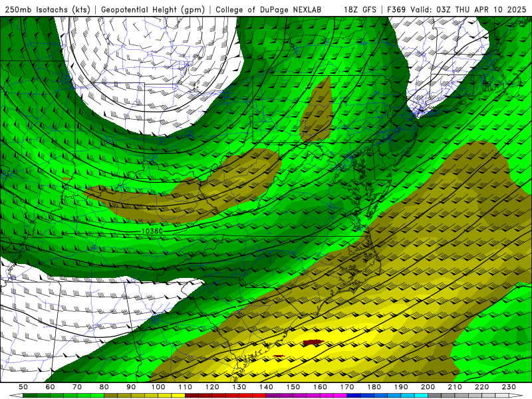
Task: Click the 60 value on the color scale
Action: click(x=50, y=387)
